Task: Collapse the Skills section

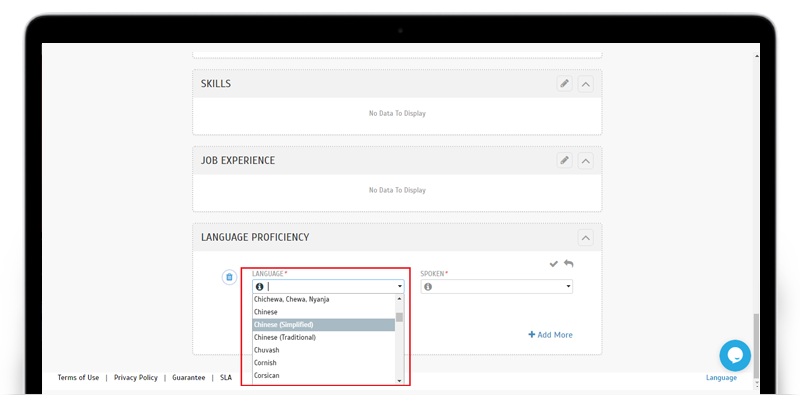Action: point(586,84)
